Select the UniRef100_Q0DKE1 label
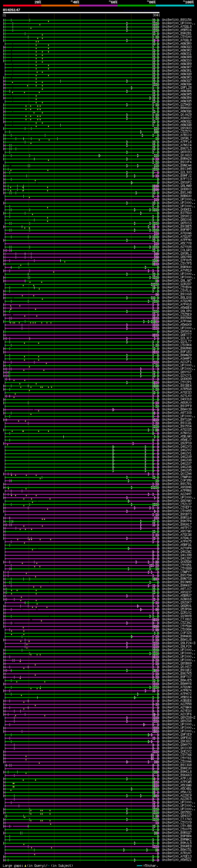Image resolution: width=197 pixels, height=868 pixels. 177,210
